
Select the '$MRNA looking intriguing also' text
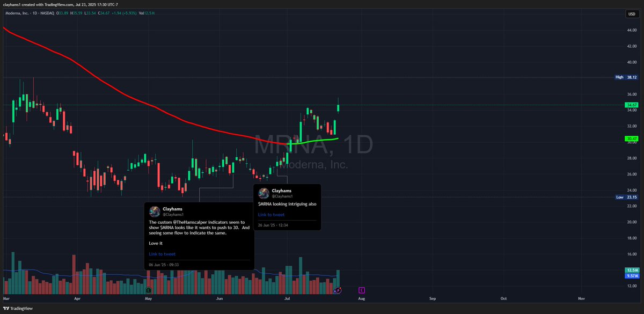pos(287,204)
